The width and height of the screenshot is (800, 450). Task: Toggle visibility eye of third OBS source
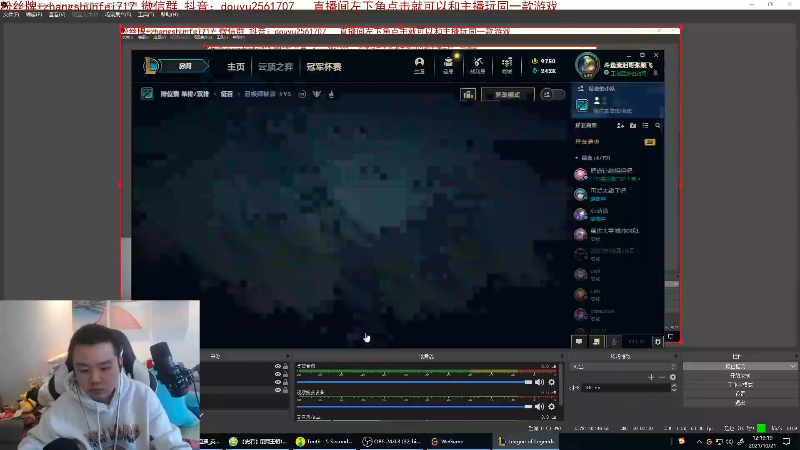point(278,382)
